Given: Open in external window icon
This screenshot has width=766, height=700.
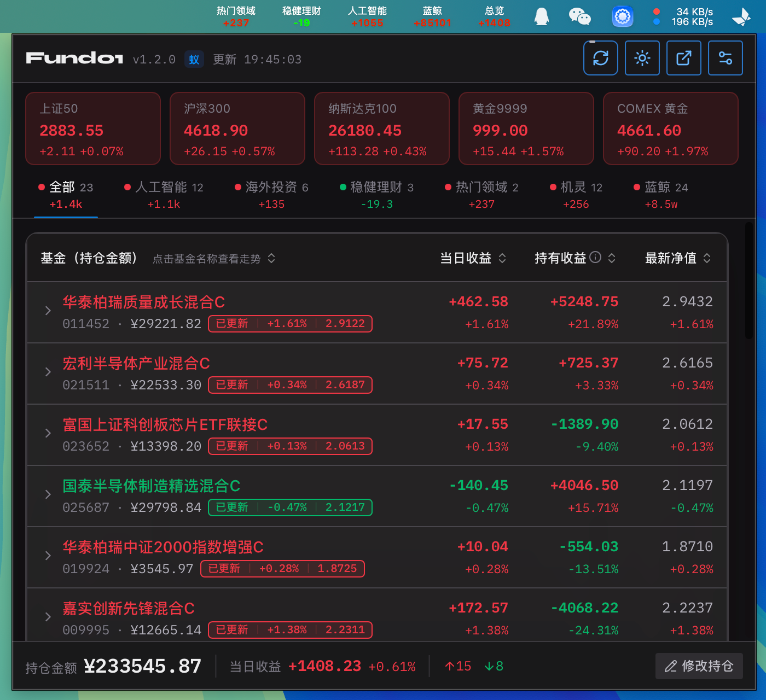Looking at the screenshot, I should (x=684, y=58).
